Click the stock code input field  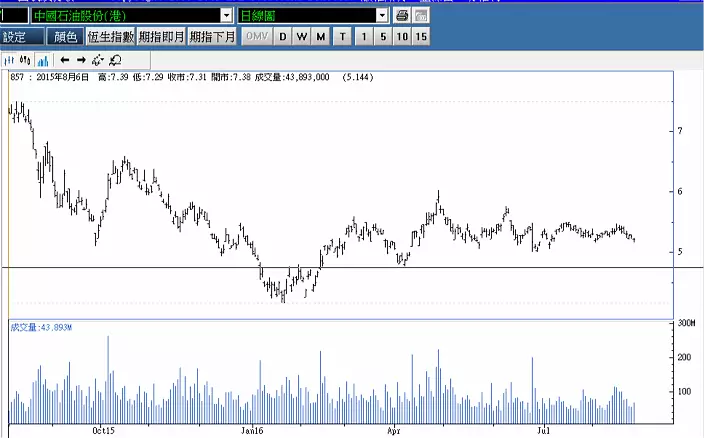click(x=15, y=16)
